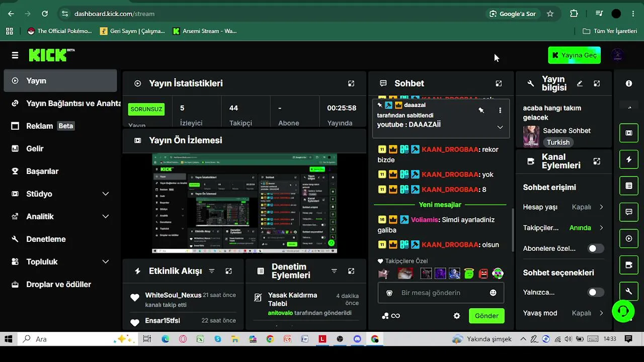Send the chat message with Gönder
This screenshot has height=362, width=644.
[487, 316]
